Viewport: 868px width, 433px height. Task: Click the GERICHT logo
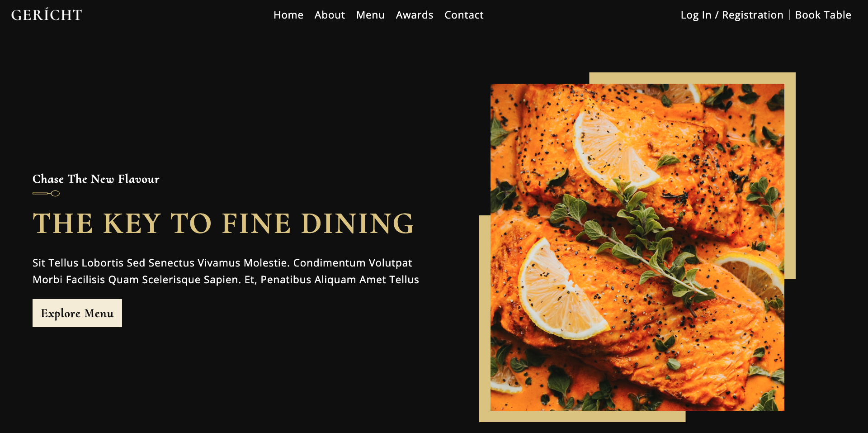coord(47,14)
